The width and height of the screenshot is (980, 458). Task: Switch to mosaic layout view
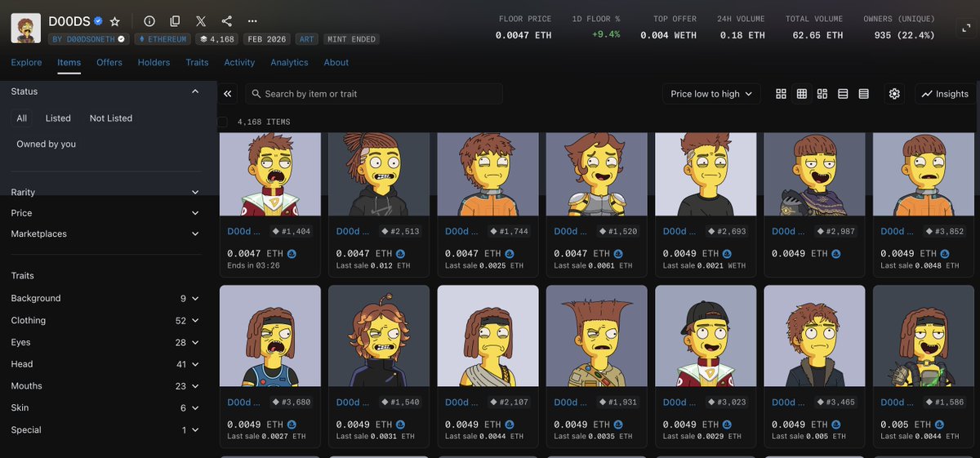(822, 94)
